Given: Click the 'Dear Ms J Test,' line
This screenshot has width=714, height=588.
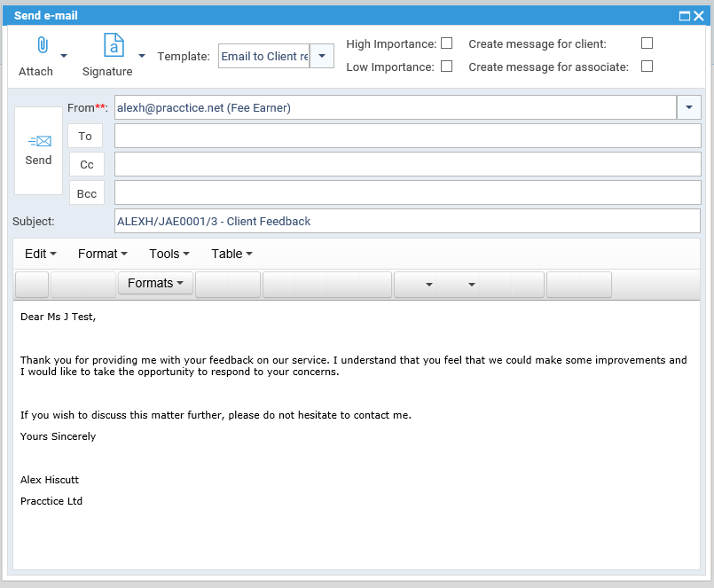Looking at the screenshot, I should 58,317.
